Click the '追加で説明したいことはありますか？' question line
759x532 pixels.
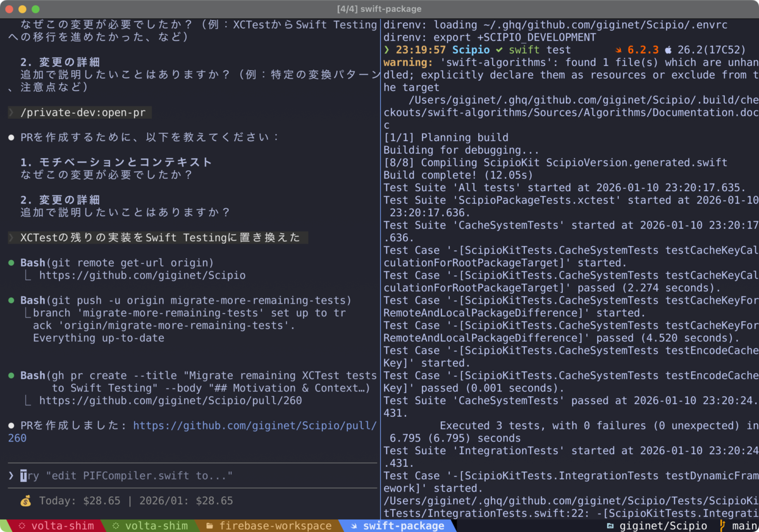point(126,213)
